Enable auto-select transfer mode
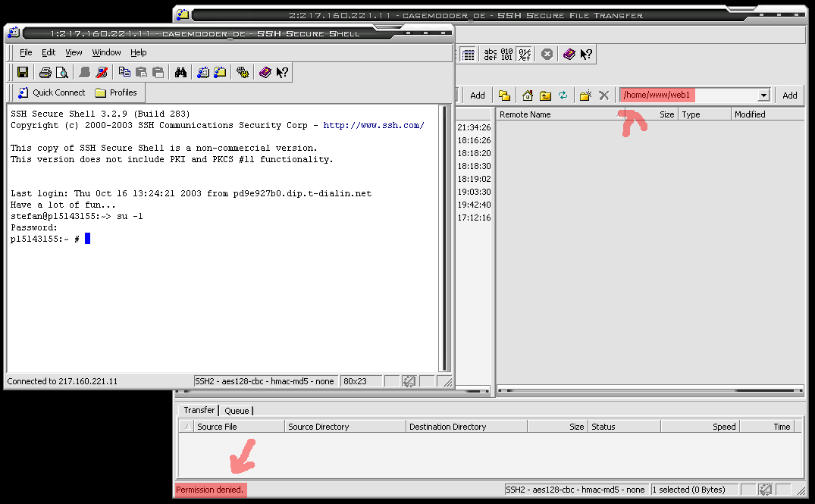The image size is (815, 504). click(x=524, y=55)
